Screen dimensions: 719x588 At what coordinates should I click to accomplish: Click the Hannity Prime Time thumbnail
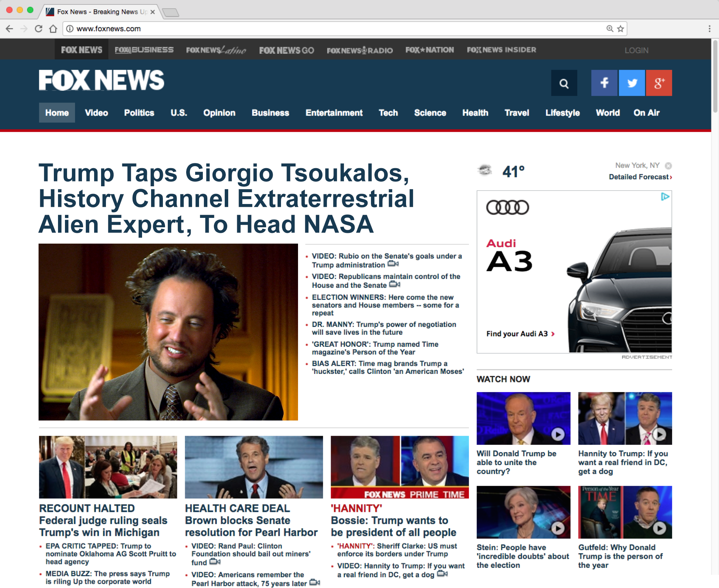(x=400, y=467)
